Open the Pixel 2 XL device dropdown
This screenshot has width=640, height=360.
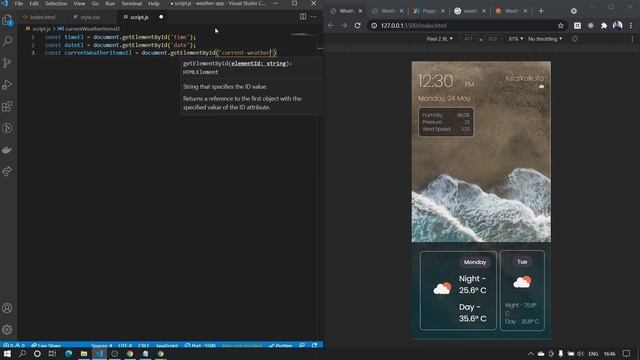[x=440, y=39]
